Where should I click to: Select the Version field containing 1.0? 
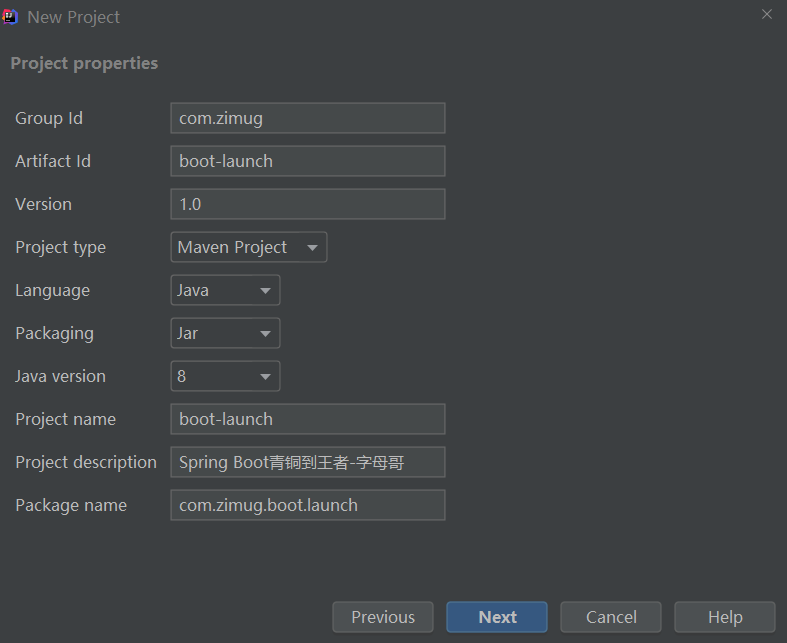[x=307, y=204]
